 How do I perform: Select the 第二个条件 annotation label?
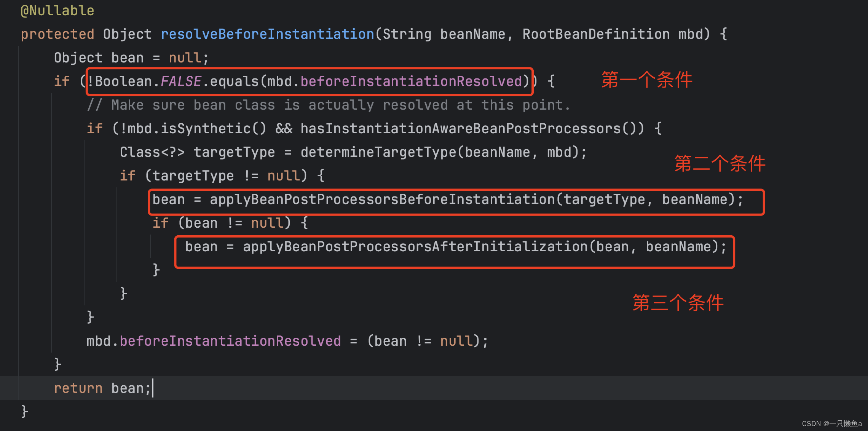(720, 164)
